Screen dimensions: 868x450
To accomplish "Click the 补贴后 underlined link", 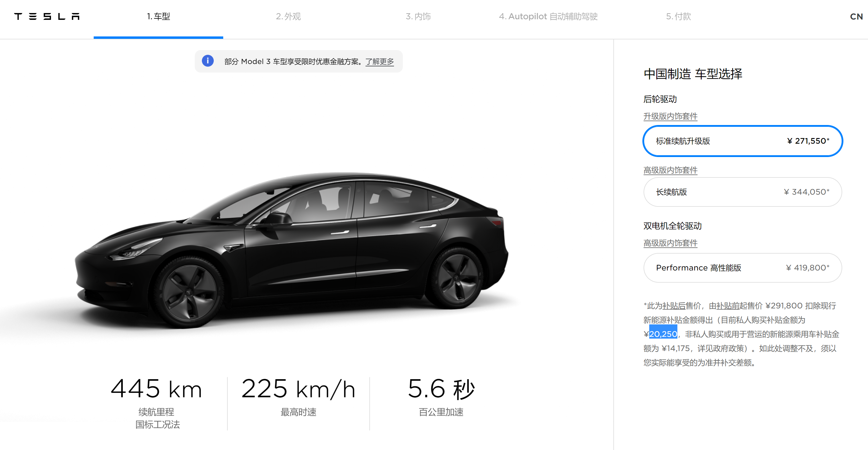I will (x=674, y=306).
